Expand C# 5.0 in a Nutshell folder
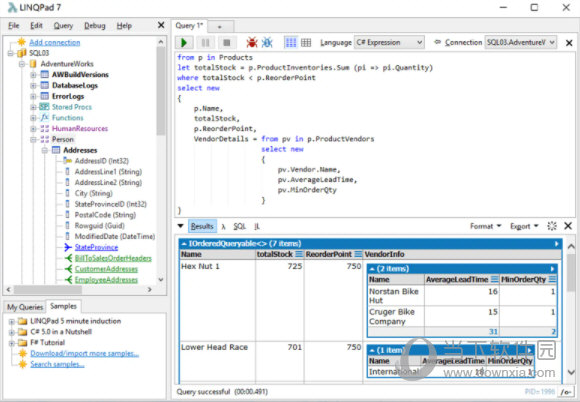This screenshot has width=580, height=402. click(11, 332)
